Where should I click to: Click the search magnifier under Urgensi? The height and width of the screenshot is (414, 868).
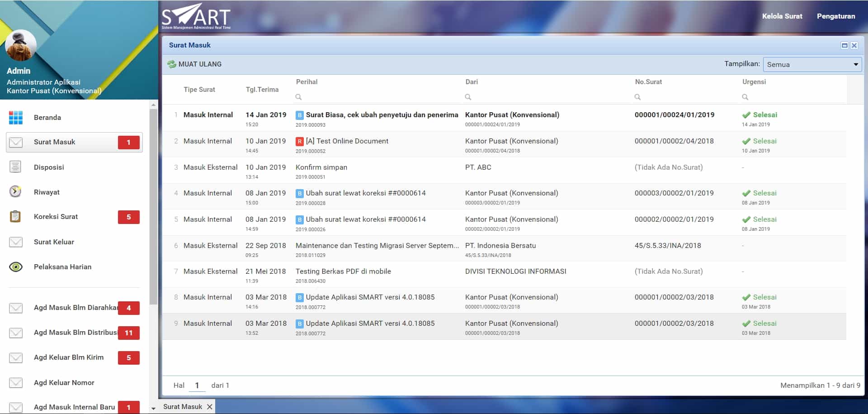click(x=745, y=97)
